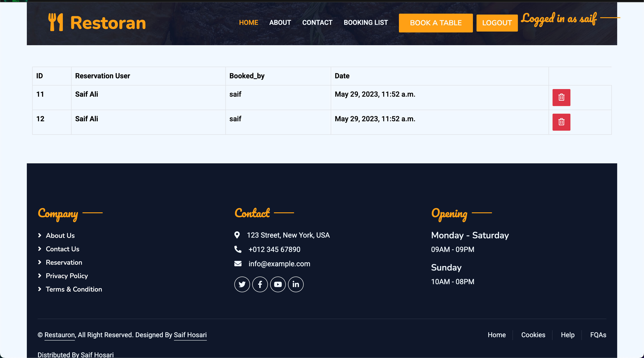This screenshot has height=358, width=644.
Task: Click the location pin icon in Contact section
Action: tap(237, 235)
